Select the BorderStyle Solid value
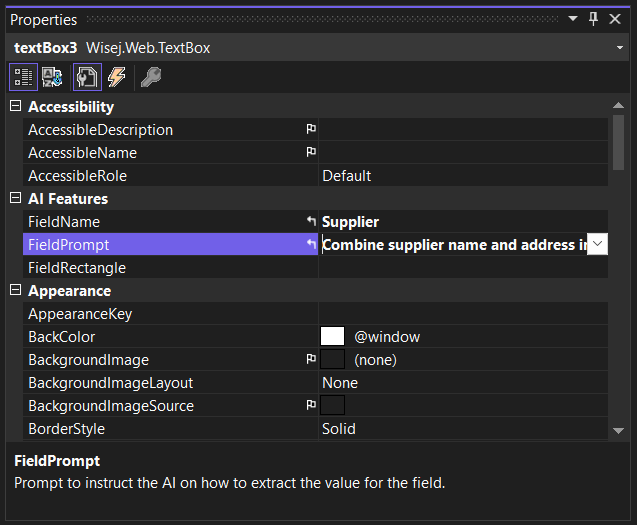Image resolution: width=637 pixels, height=525 pixels. click(464, 429)
